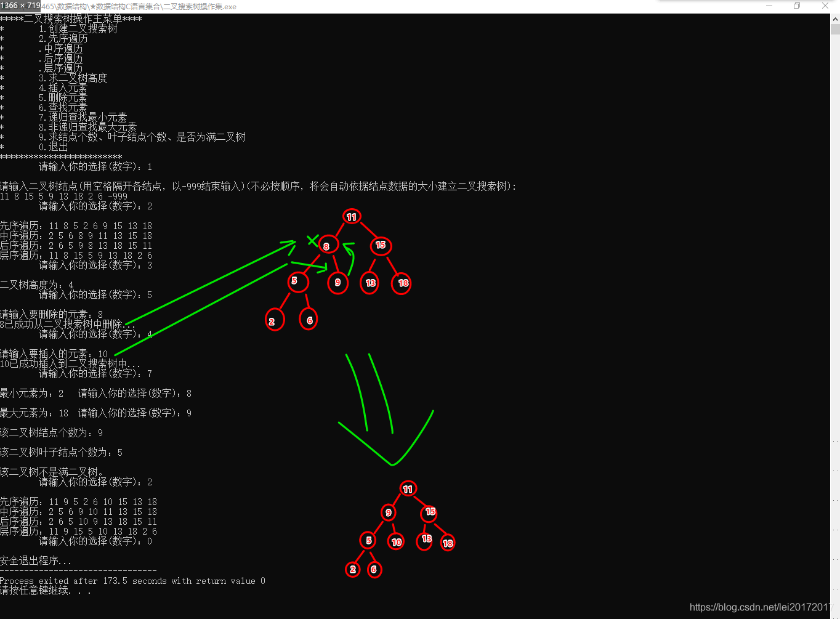Click the menu line '.中序遍历'

pos(61,49)
